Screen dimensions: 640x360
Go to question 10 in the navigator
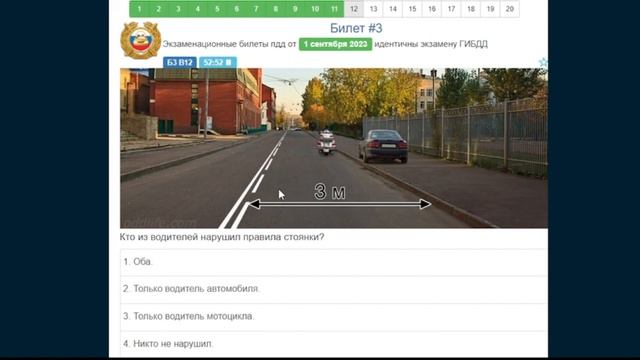[x=315, y=9]
